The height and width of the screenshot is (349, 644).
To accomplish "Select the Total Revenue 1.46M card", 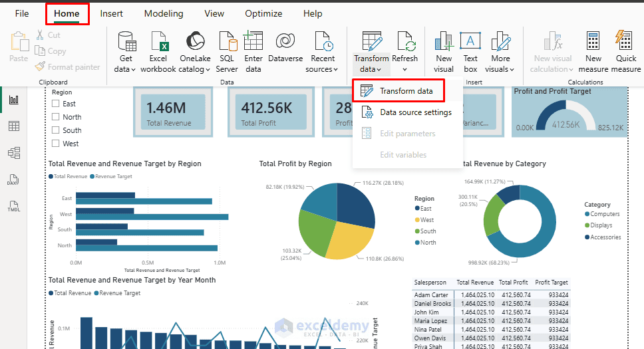I will 173,112.
